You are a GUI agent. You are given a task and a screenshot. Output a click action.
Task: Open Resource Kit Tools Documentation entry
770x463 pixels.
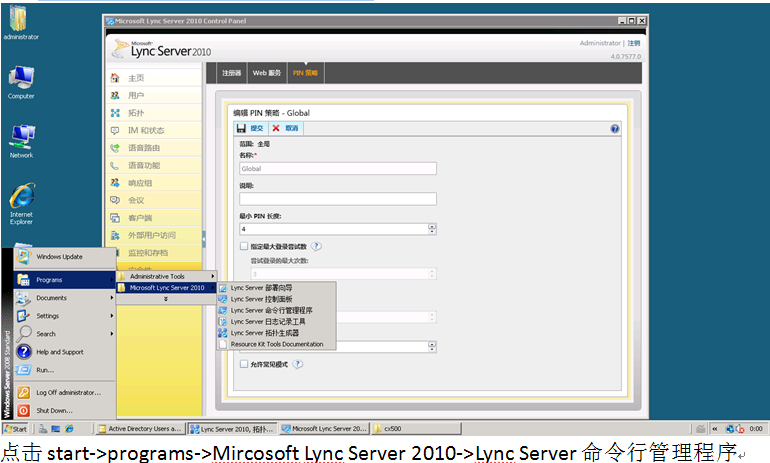277,344
